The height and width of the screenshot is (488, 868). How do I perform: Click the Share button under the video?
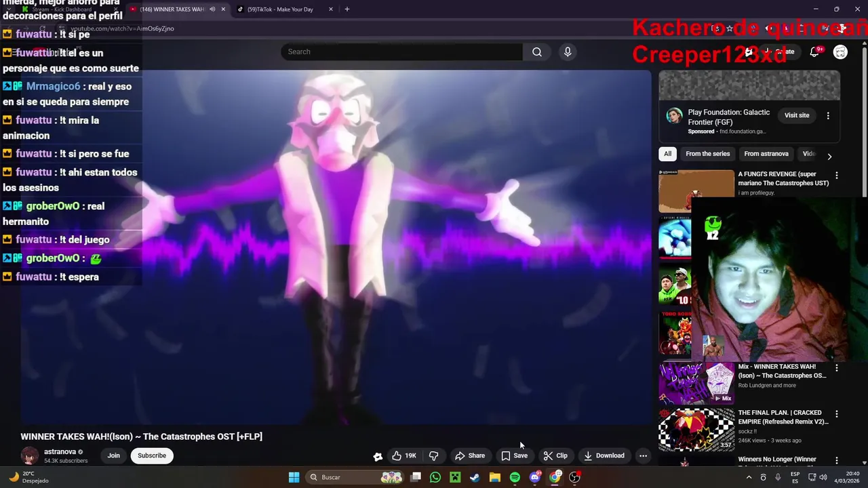pyautogui.click(x=470, y=455)
